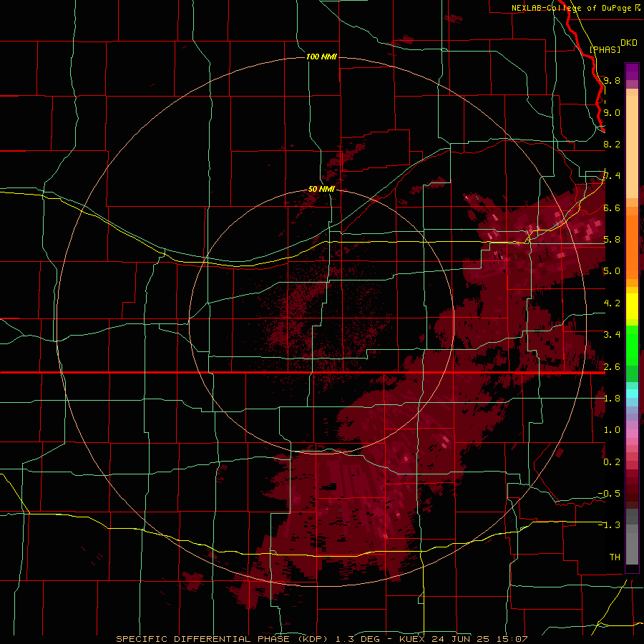This screenshot has width=644, height=644.
Task: Click the cyan color bar segment
Action: click(x=632, y=394)
